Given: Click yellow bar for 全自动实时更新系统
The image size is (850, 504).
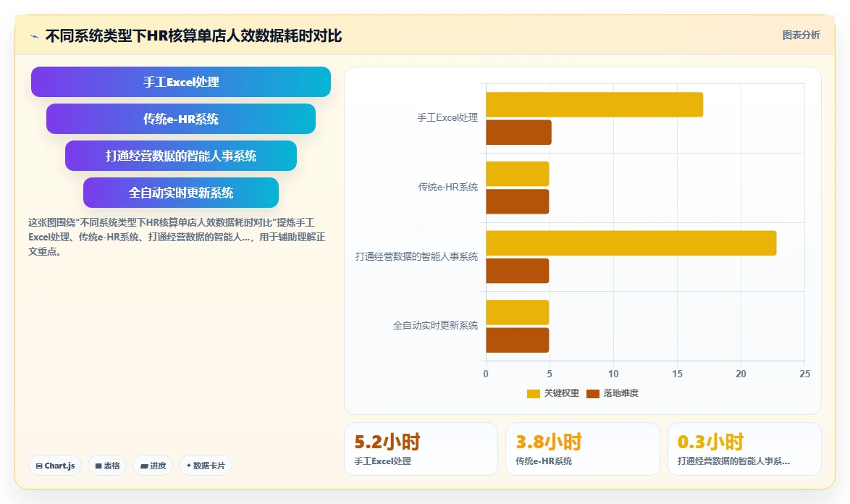Looking at the screenshot, I should click(518, 313).
